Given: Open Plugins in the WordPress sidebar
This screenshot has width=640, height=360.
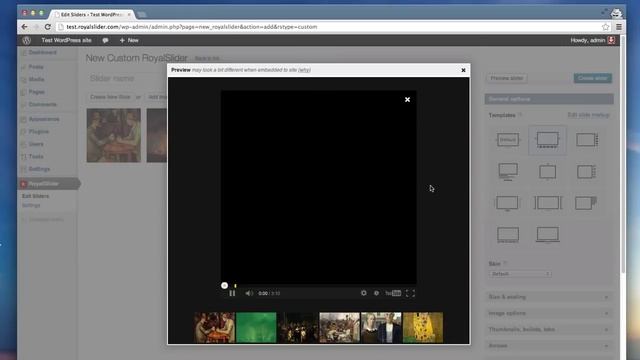Looking at the screenshot, I should (39, 131).
